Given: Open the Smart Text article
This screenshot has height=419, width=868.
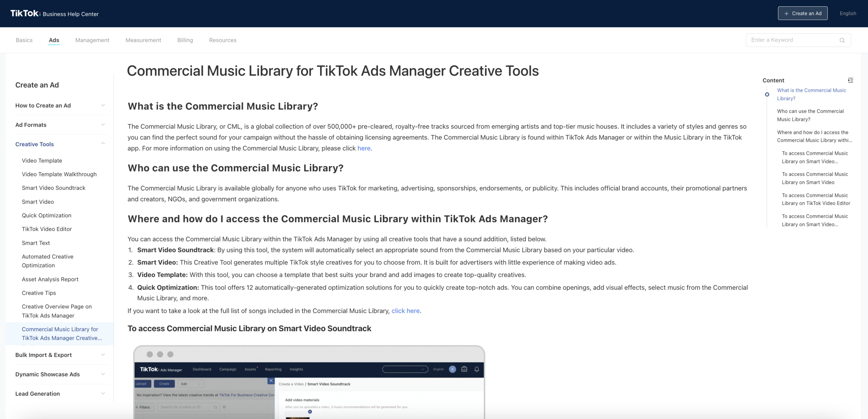Looking at the screenshot, I should click(36, 243).
